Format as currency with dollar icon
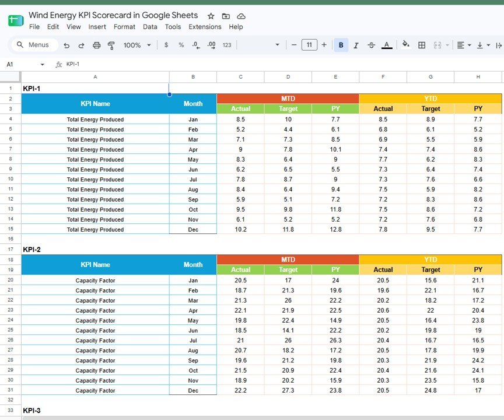504x420 pixels. click(166, 45)
